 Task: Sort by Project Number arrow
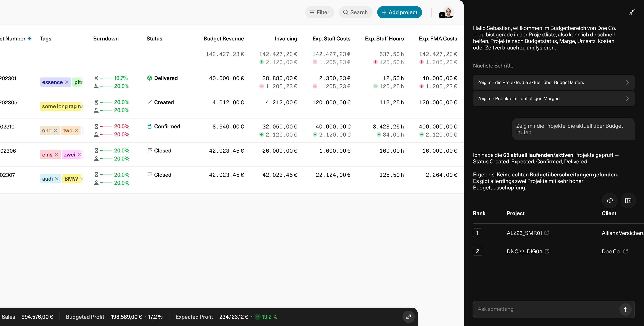30,39
